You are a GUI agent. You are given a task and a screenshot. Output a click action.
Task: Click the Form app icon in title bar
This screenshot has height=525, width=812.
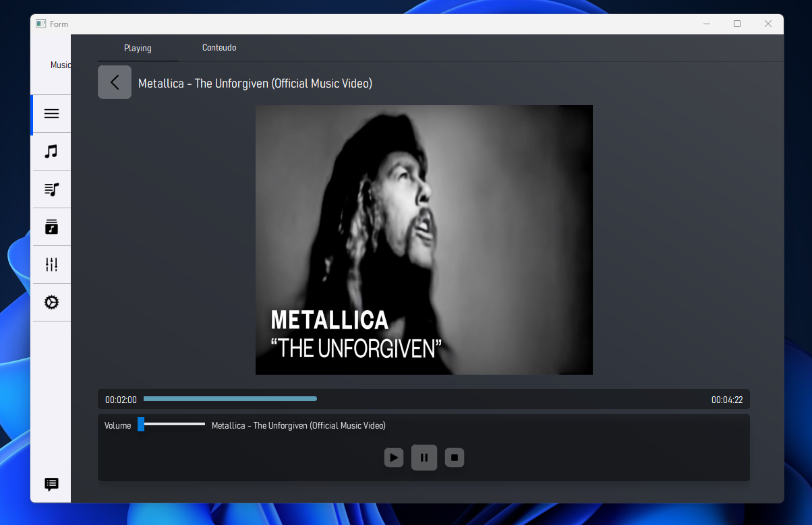pos(41,24)
